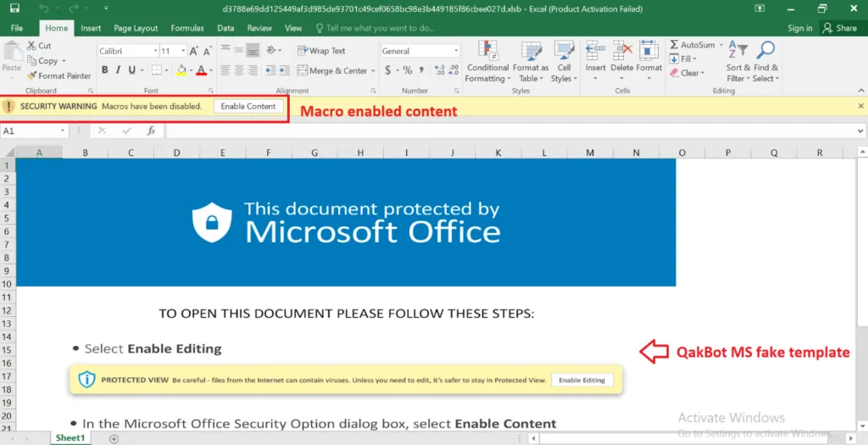
Task: Switch to the Review tab
Action: point(259,28)
